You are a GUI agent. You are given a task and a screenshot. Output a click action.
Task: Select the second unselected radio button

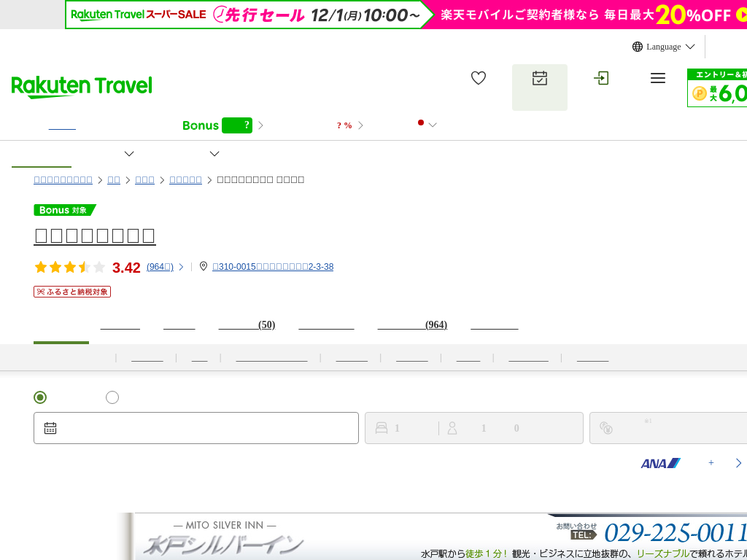(112, 397)
